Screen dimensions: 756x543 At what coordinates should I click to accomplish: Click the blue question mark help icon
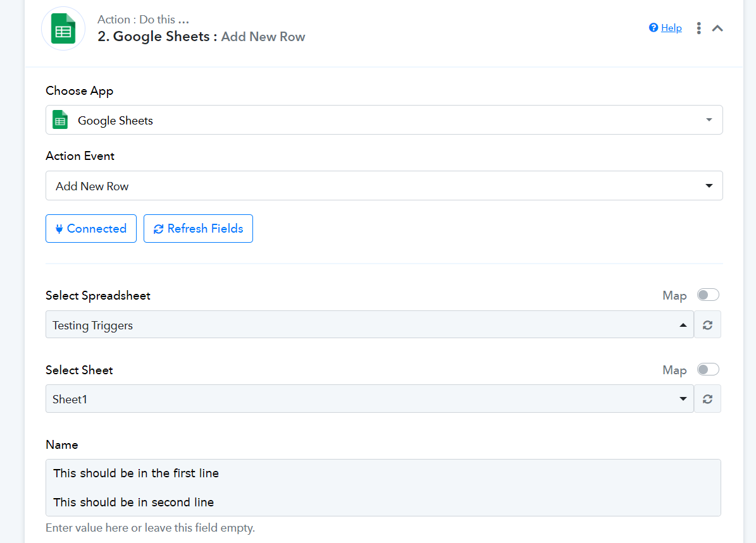pyautogui.click(x=654, y=27)
